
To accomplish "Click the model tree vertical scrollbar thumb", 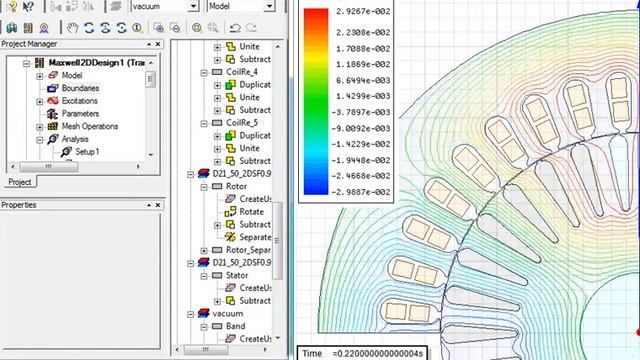I will click(277, 240).
